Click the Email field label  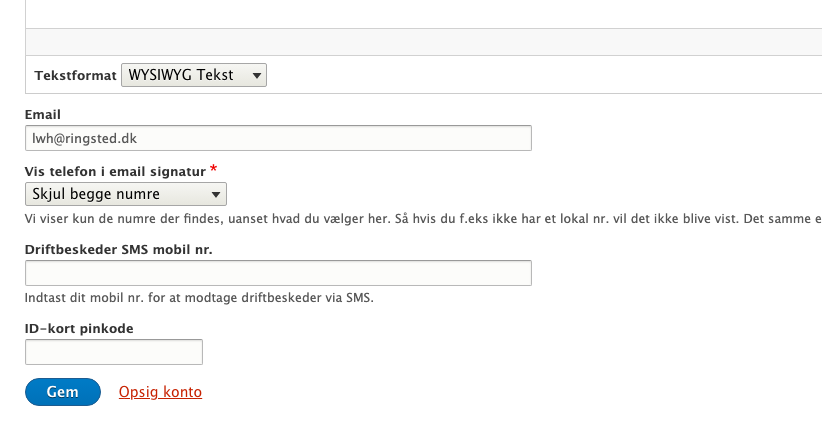[x=42, y=115]
